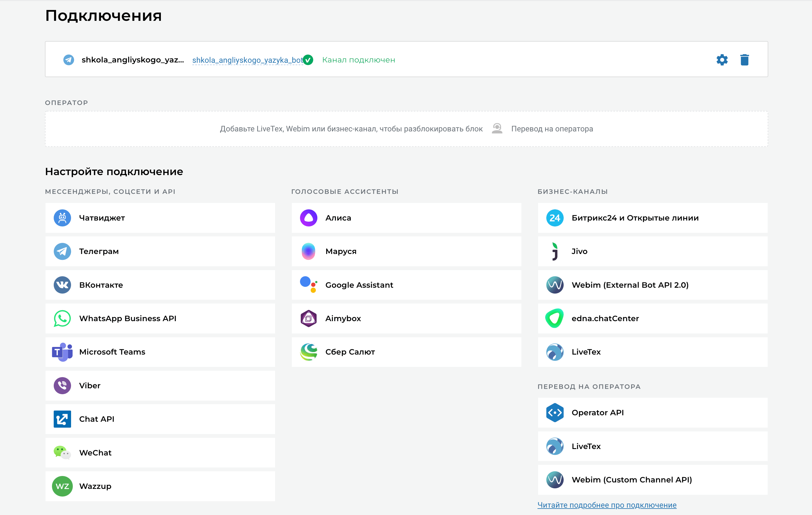Click the purple Алиса icon
The image size is (812, 515).
309,218
